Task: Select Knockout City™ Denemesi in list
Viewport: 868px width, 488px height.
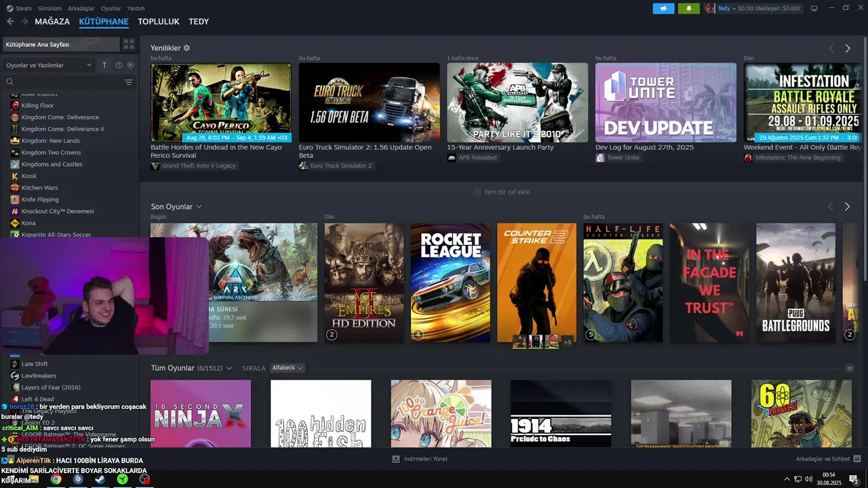Action: (58, 211)
